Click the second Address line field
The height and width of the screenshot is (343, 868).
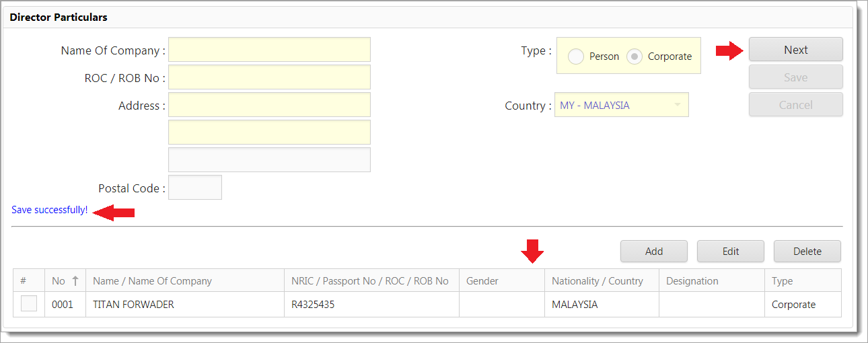click(x=269, y=132)
